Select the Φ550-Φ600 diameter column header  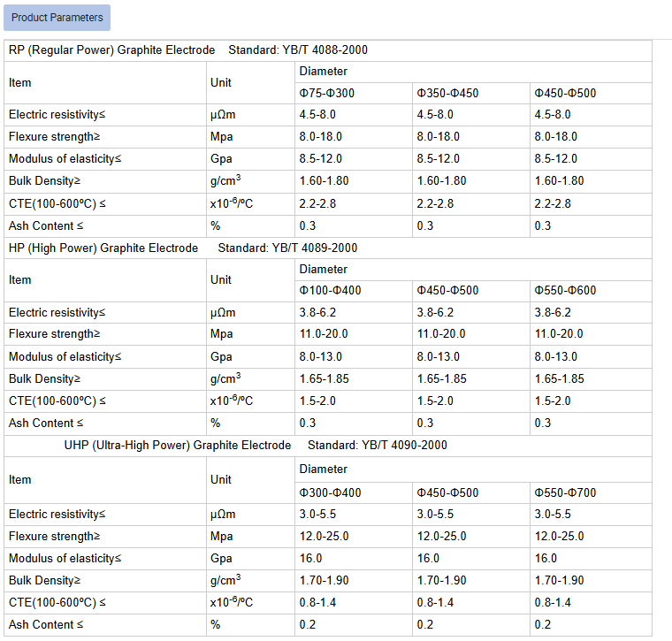[565, 291]
